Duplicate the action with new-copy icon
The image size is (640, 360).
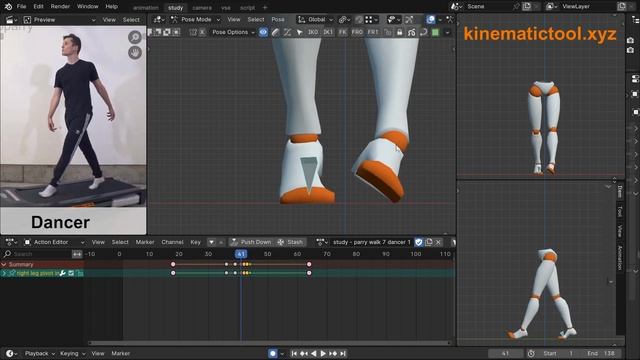tap(429, 242)
